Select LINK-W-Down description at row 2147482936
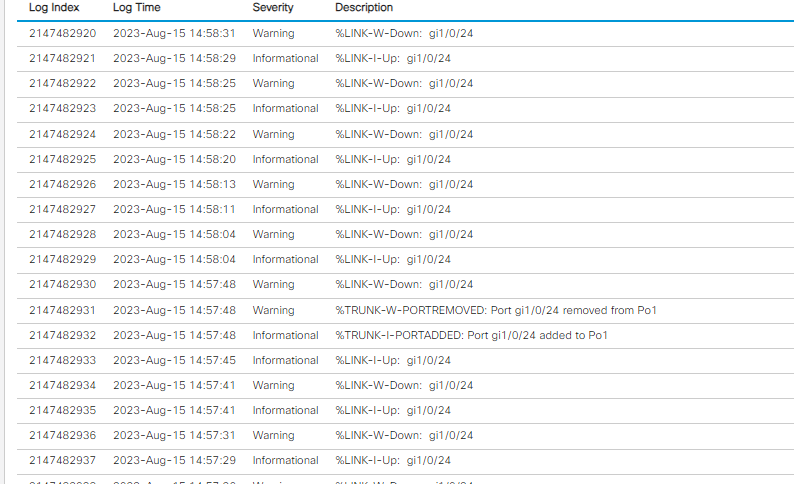The image size is (794, 484). [404, 435]
